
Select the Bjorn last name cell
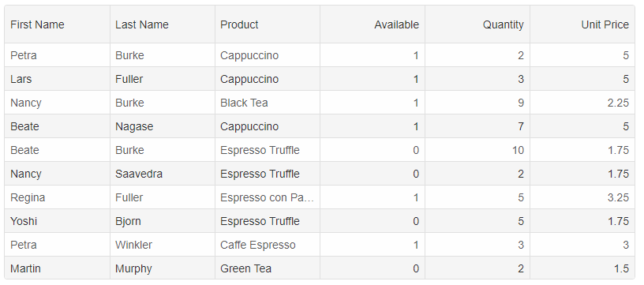click(163, 221)
